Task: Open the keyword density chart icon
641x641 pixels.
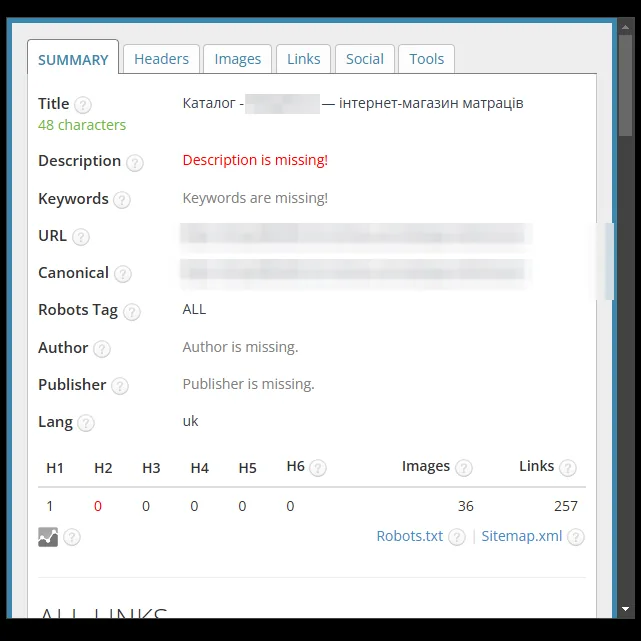Action: pyautogui.click(x=48, y=537)
